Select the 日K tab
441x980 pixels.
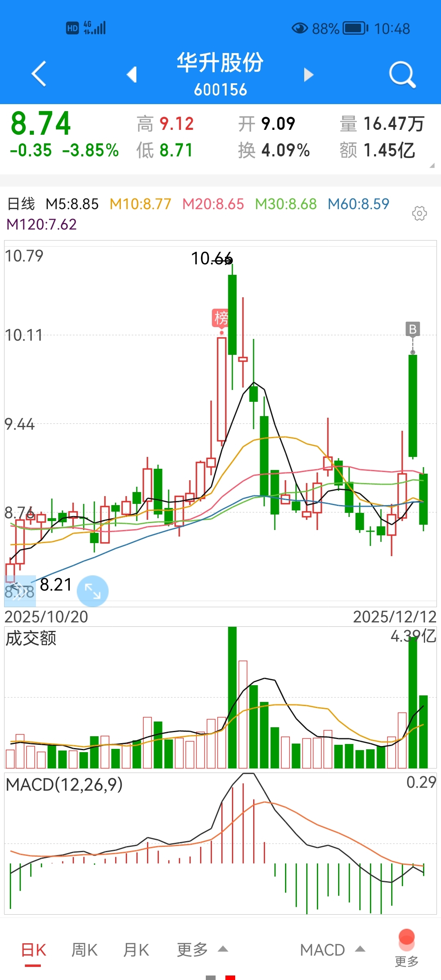[x=33, y=950]
